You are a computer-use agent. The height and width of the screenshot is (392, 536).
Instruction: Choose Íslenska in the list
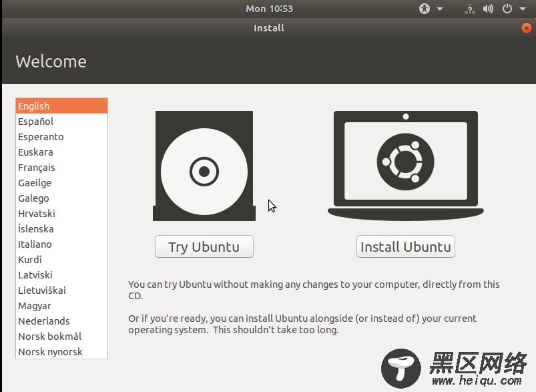(61, 229)
